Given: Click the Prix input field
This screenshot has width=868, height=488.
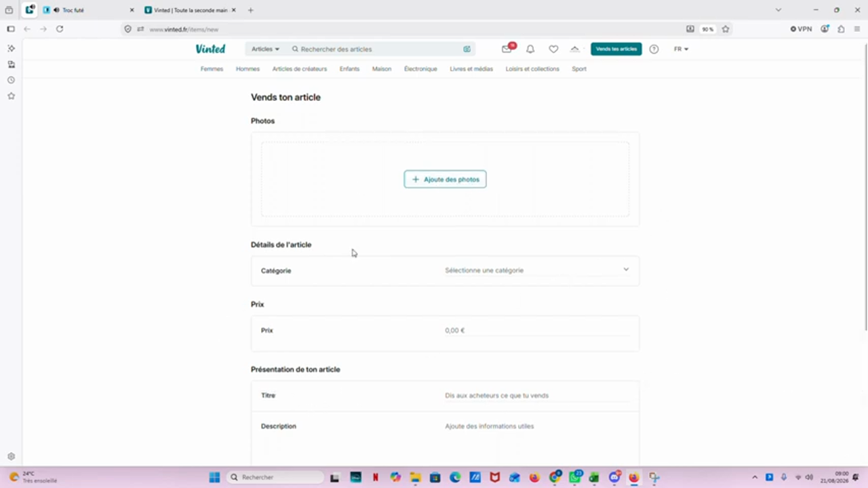Looking at the screenshot, I should click(536, 331).
